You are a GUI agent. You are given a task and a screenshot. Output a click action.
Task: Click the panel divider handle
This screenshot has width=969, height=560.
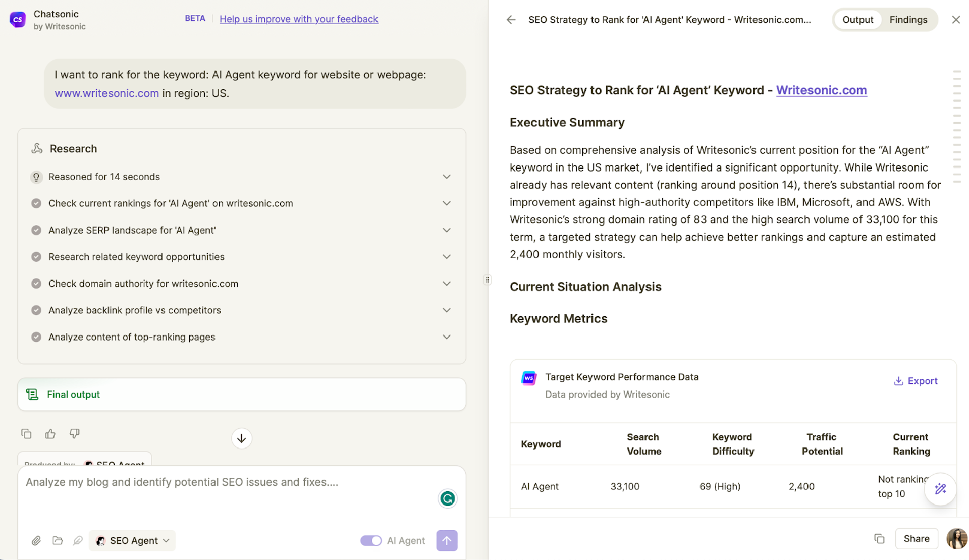click(487, 280)
